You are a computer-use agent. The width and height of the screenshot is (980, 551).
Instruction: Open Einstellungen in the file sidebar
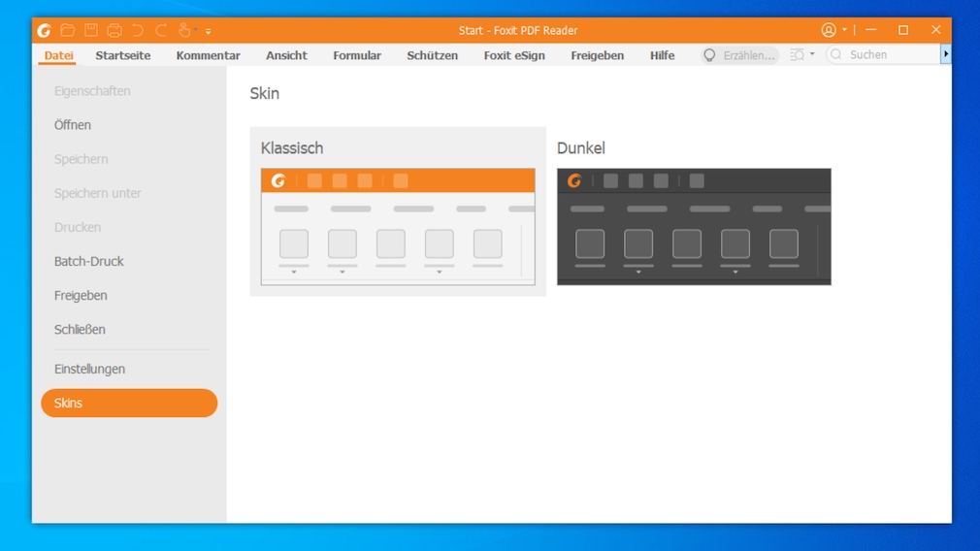[89, 369]
